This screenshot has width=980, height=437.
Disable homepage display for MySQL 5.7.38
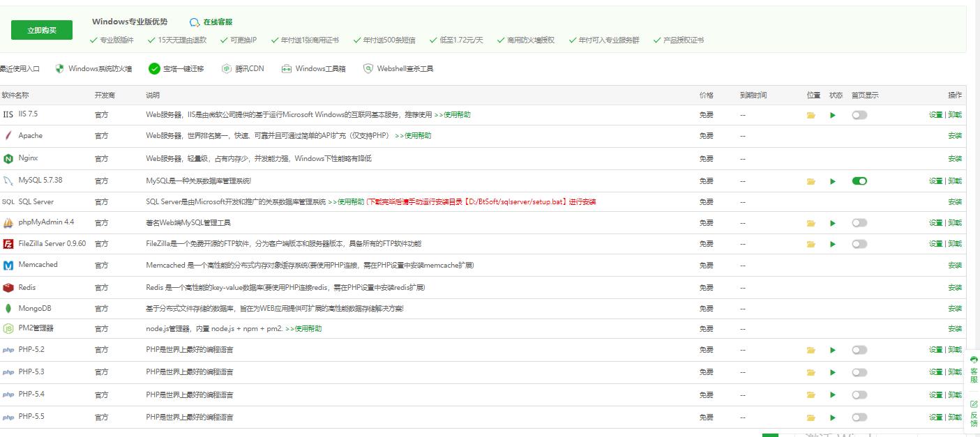pos(859,181)
